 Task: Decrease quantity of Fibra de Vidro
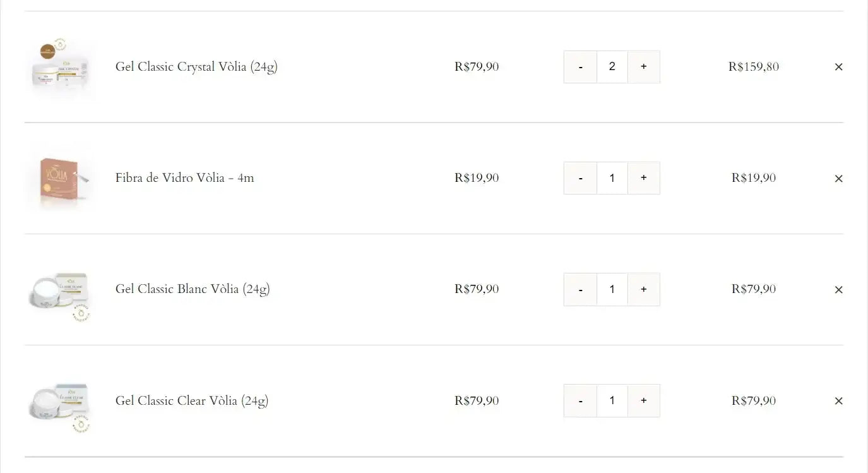click(580, 178)
